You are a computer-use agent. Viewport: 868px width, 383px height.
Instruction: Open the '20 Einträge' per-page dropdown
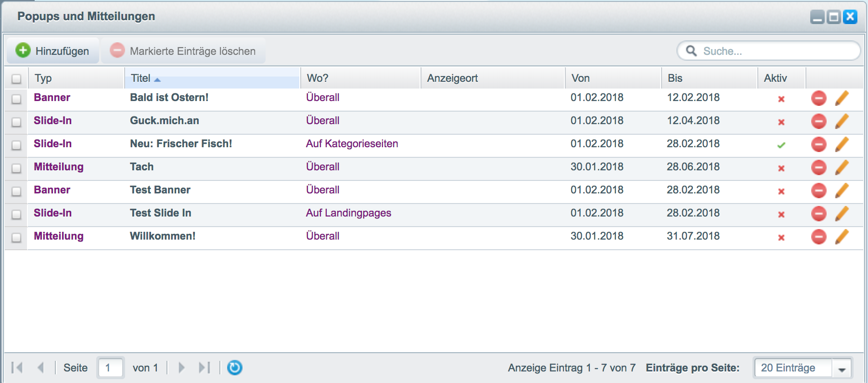(x=803, y=368)
